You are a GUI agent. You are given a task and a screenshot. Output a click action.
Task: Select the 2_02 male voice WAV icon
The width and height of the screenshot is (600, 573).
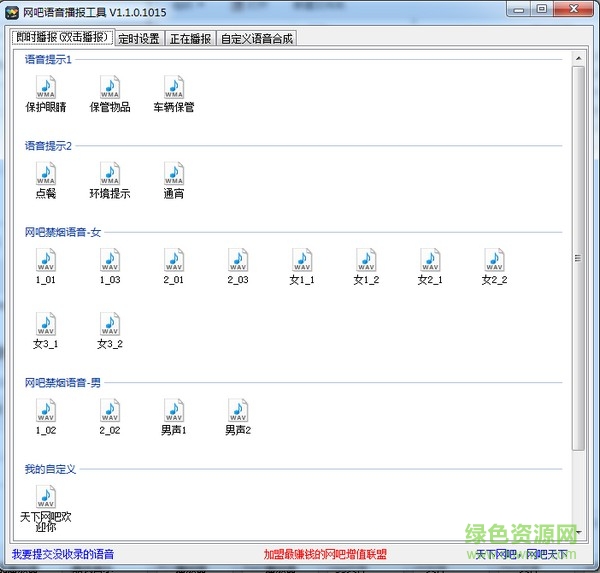pos(110,410)
